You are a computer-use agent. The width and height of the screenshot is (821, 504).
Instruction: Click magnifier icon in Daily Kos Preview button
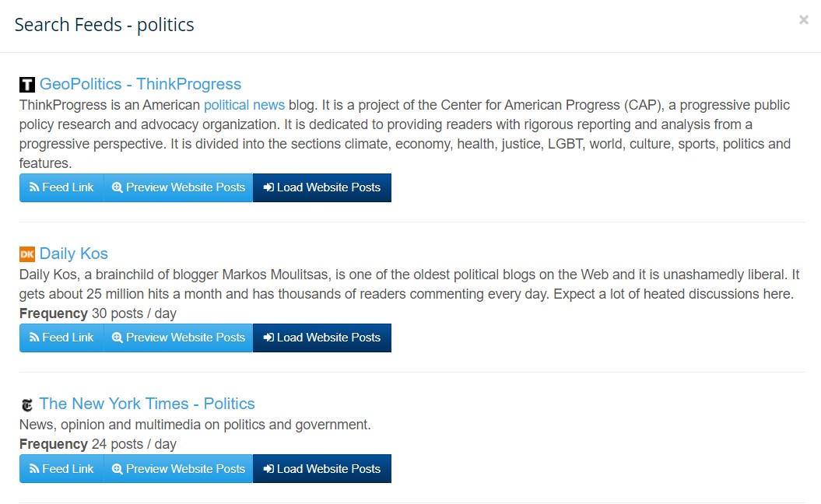tap(118, 338)
